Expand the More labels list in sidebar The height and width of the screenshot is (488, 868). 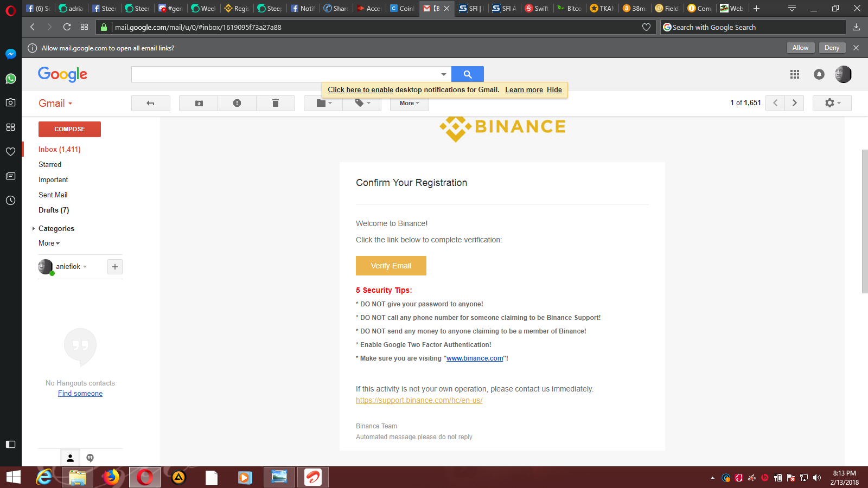(49, 243)
